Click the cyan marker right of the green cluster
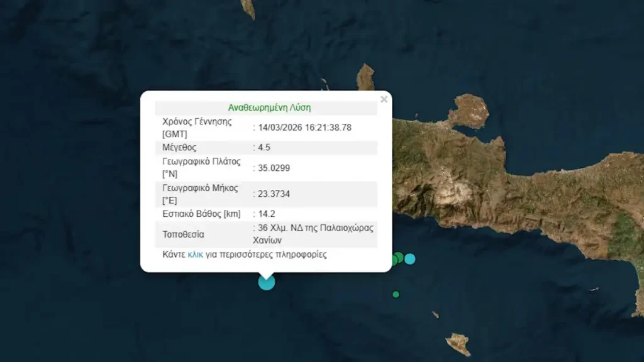The image size is (644, 362). pyautogui.click(x=410, y=259)
